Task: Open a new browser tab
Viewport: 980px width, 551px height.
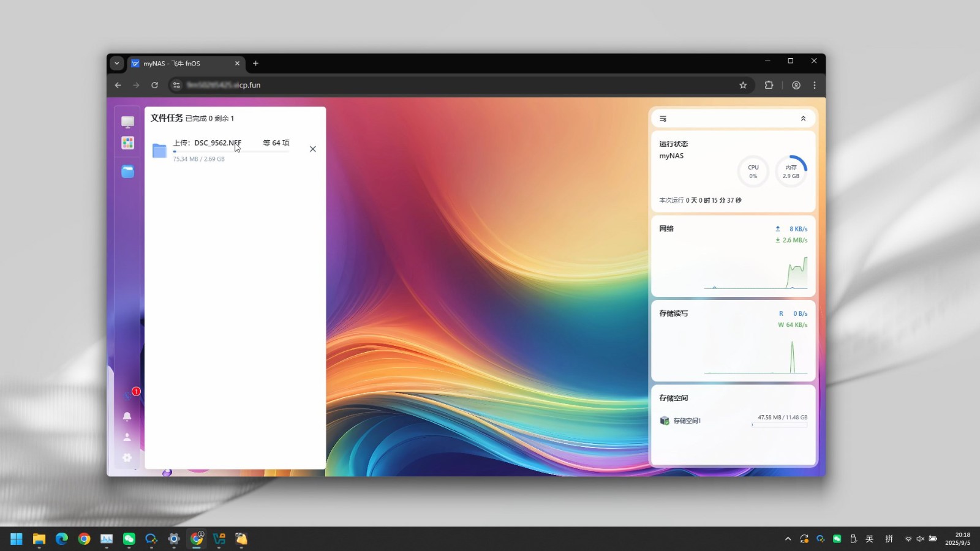Action: (x=255, y=64)
